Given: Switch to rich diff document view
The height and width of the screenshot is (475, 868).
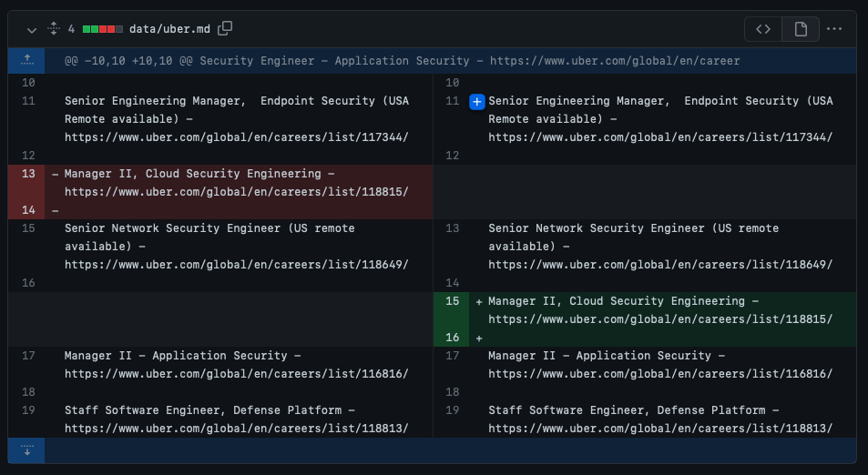Looking at the screenshot, I should point(801,29).
